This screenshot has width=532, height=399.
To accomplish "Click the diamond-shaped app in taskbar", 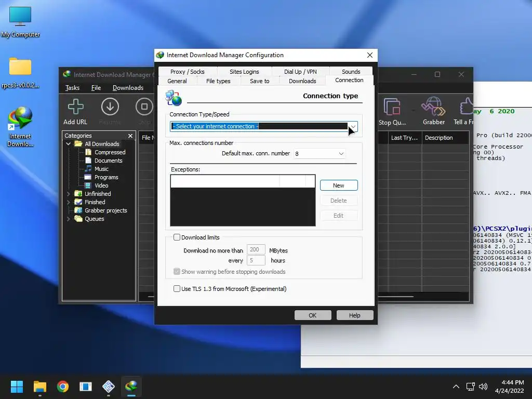I will click(109, 387).
